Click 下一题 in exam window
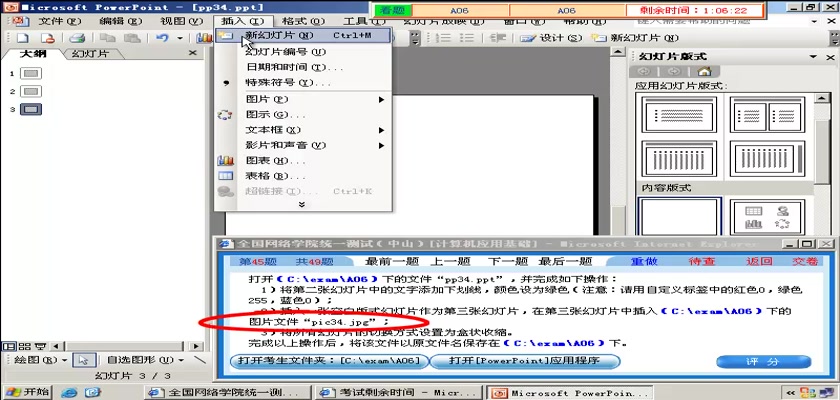The image size is (840, 400). pyautogui.click(x=507, y=261)
